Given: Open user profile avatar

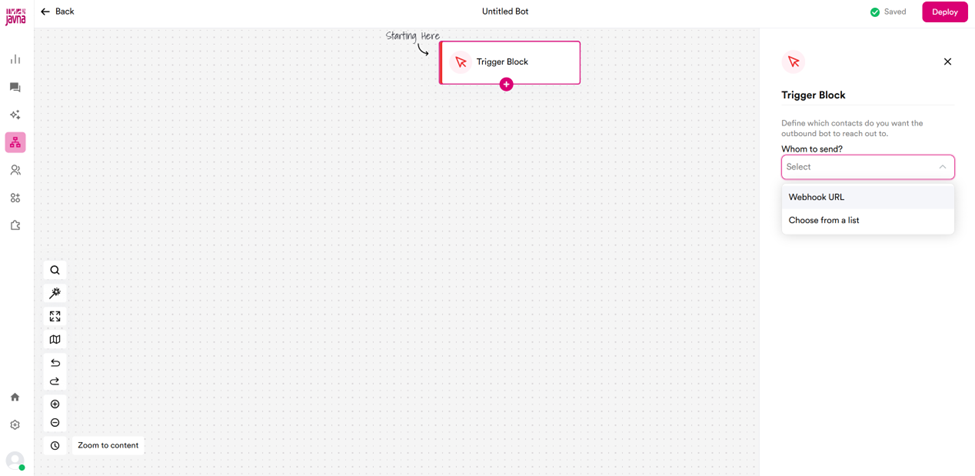Looking at the screenshot, I should 15,460.
